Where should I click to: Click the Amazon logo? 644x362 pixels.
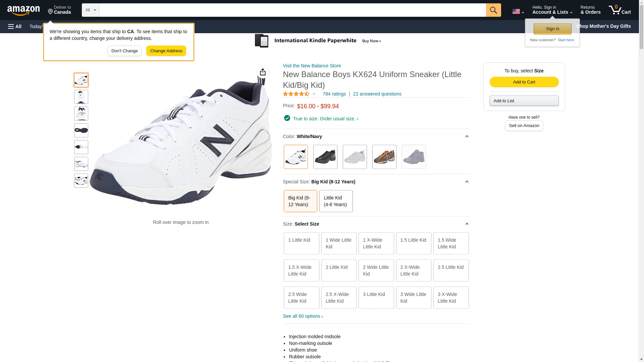tap(23, 10)
